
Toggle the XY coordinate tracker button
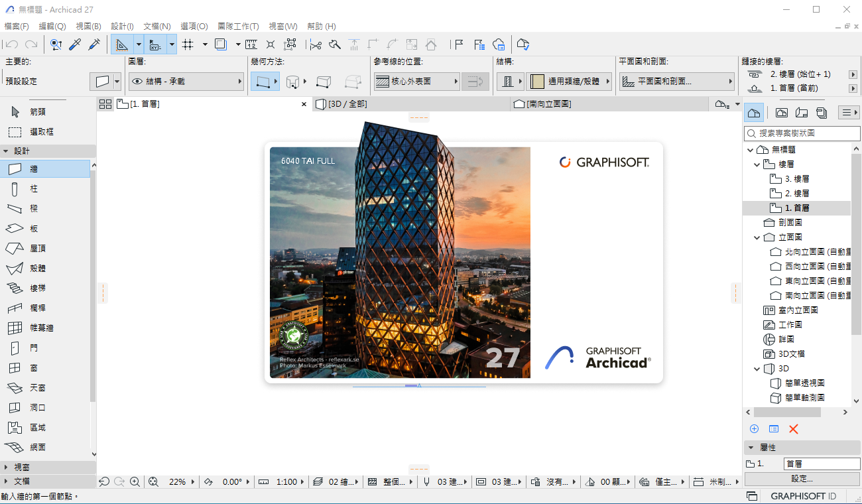pyautogui.click(x=155, y=44)
